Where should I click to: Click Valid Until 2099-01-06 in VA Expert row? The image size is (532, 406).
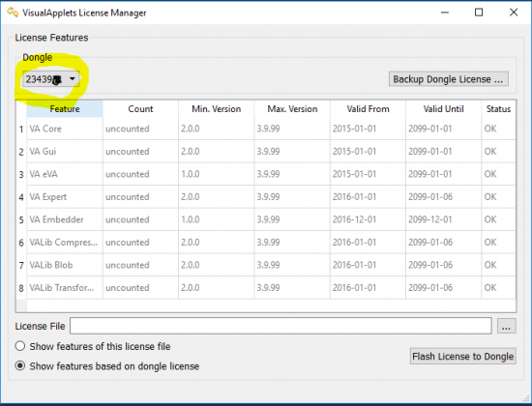click(x=443, y=197)
